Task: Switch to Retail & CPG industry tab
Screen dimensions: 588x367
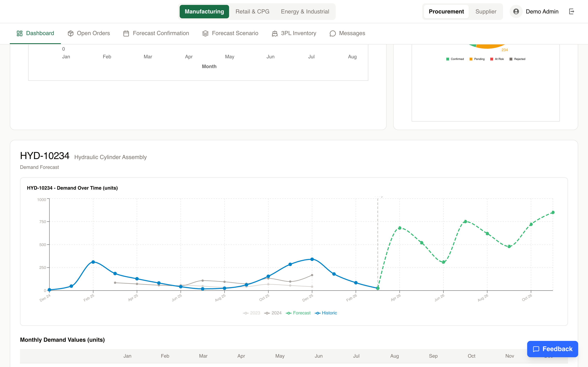Action: pos(252,11)
